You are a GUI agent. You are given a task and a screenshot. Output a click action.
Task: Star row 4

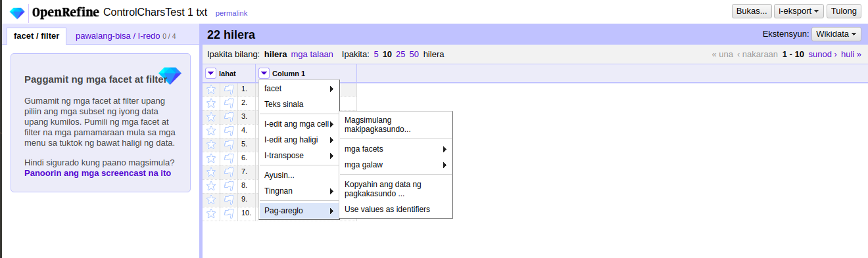pyautogui.click(x=211, y=131)
